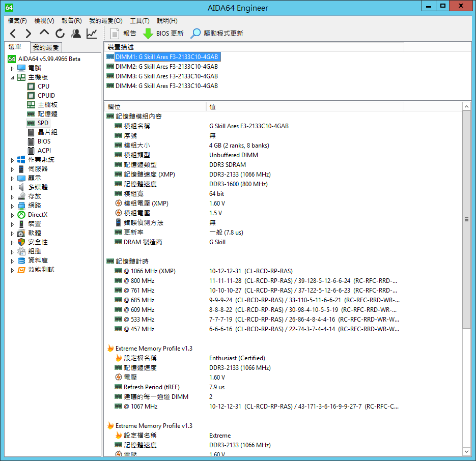
Task: Click the 模組名稱 row
Action: pos(254,126)
